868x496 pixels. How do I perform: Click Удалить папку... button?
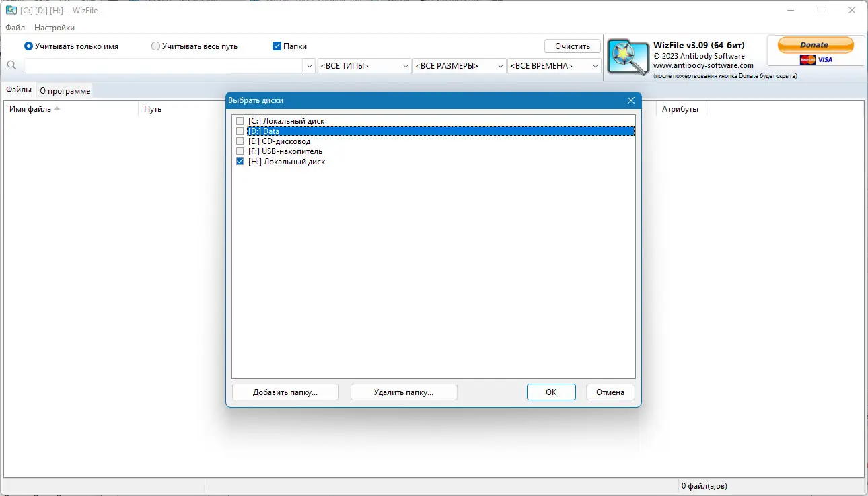click(404, 392)
